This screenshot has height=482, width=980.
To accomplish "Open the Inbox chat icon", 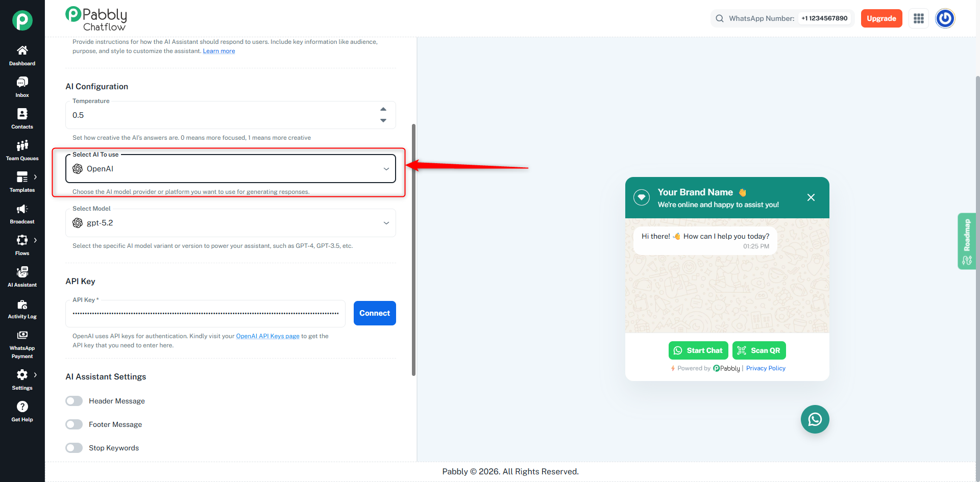I will (x=22, y=82).
